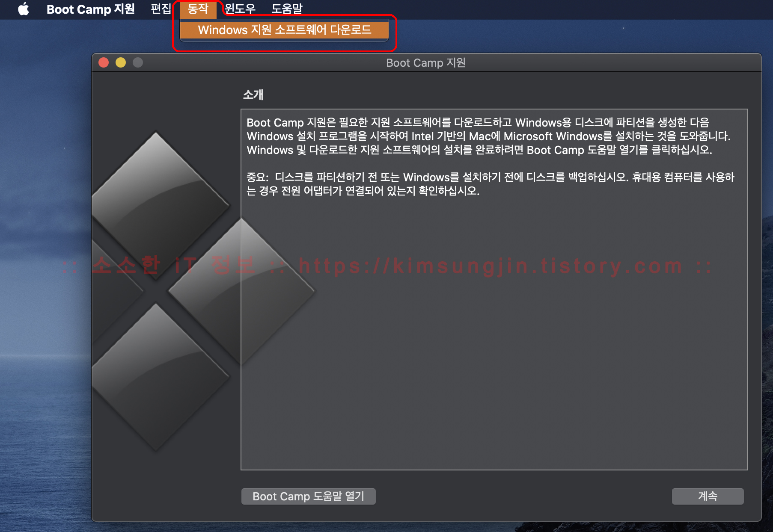773x532 pixels.
Task: Open the 도움말 menu
Action: pos(287,9)
